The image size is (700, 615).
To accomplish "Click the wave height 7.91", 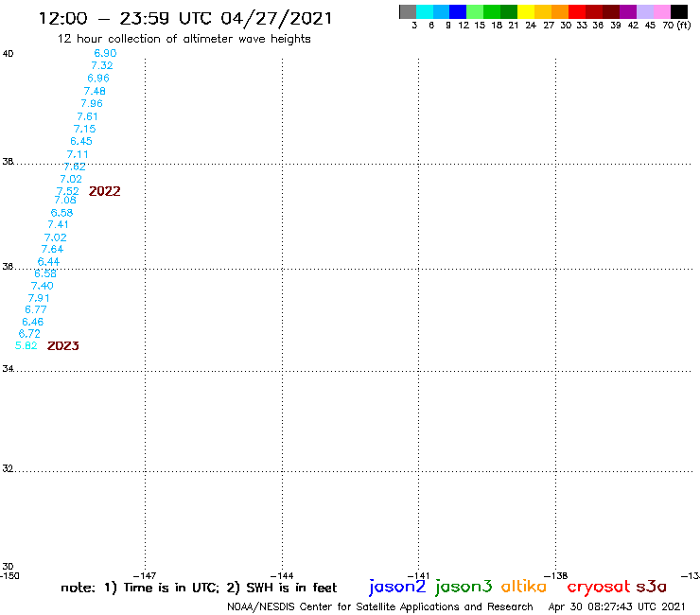I will coord(39,298).
